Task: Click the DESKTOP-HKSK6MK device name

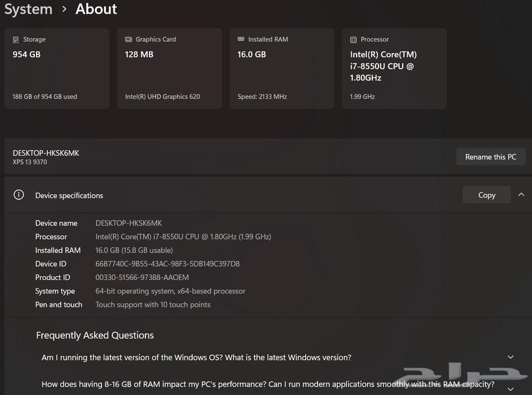Action: [46, 152]
